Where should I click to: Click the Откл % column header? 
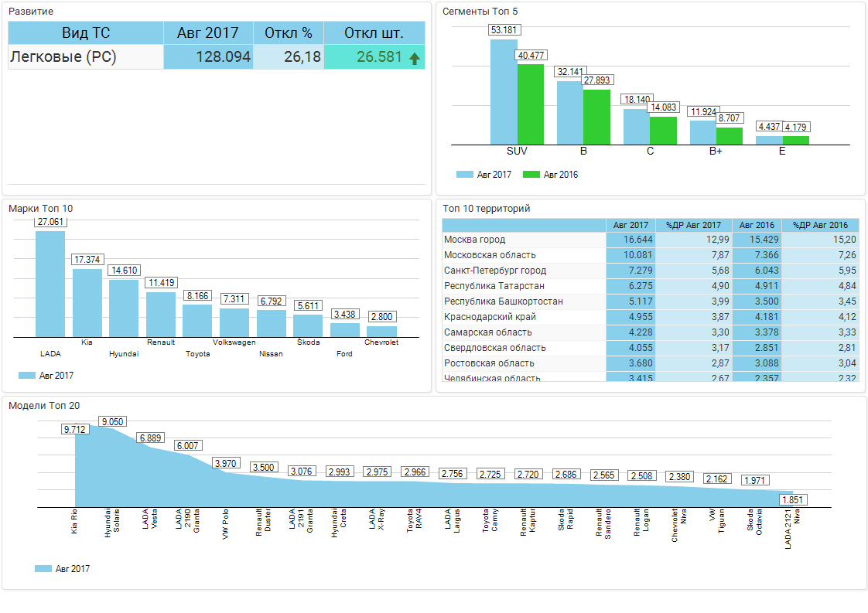coord(288,33)
